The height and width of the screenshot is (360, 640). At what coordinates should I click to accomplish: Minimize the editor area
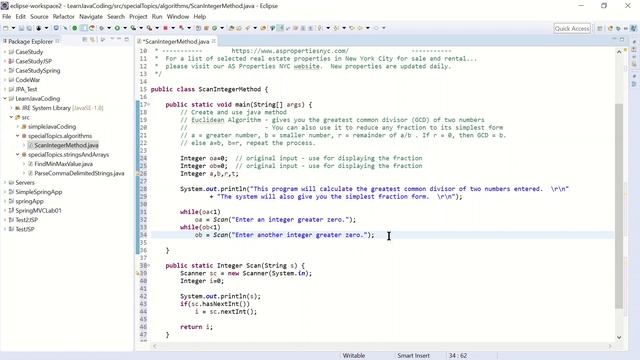click(614, 39)
